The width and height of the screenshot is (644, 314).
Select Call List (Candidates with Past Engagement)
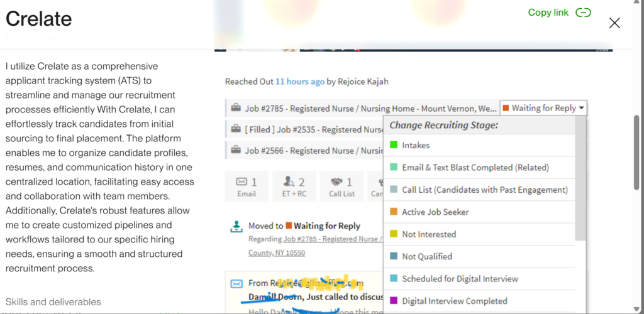pos(479,190)
